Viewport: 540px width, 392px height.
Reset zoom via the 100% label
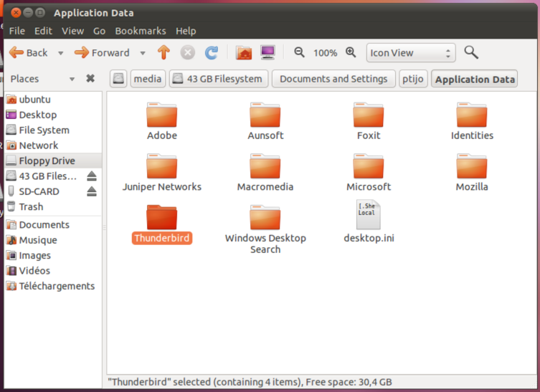tap(325, 53)
